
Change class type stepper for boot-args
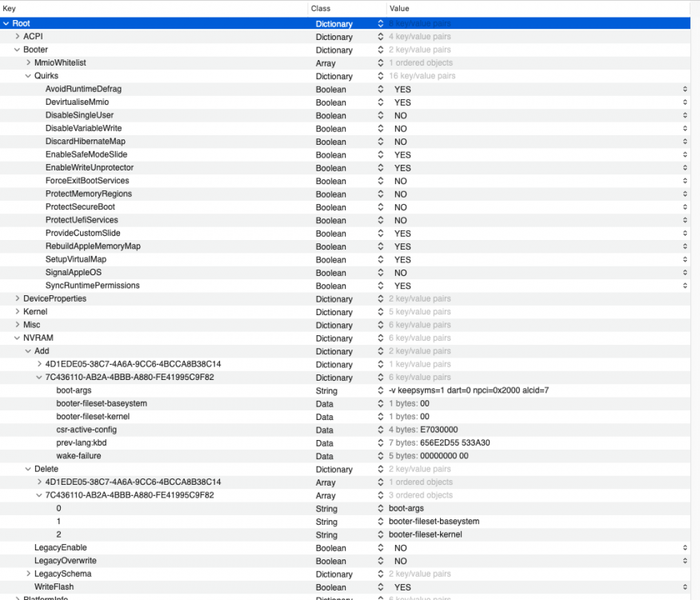coord(380,390)
